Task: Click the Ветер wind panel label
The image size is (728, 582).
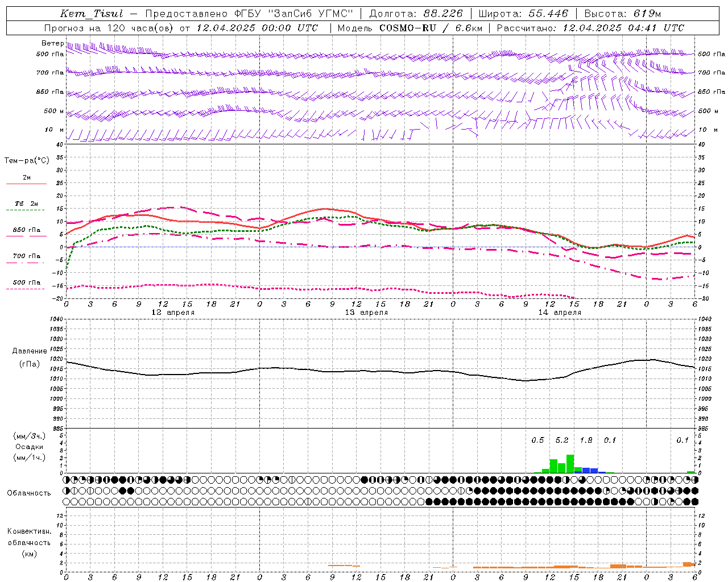Action: [53, 43]
